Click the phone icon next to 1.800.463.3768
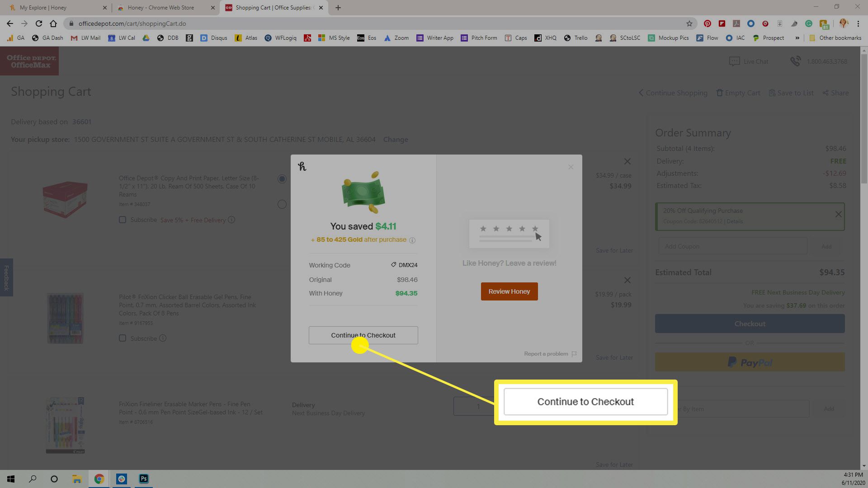This screenshot has height=488, width=868. tap(795, 61)
